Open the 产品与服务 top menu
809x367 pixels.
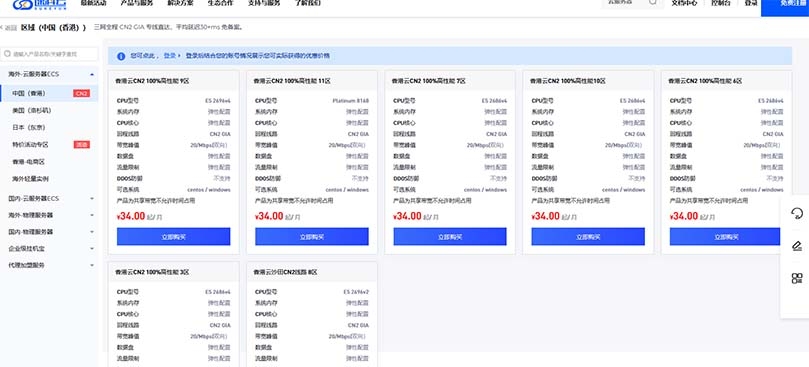coord(136,3)
